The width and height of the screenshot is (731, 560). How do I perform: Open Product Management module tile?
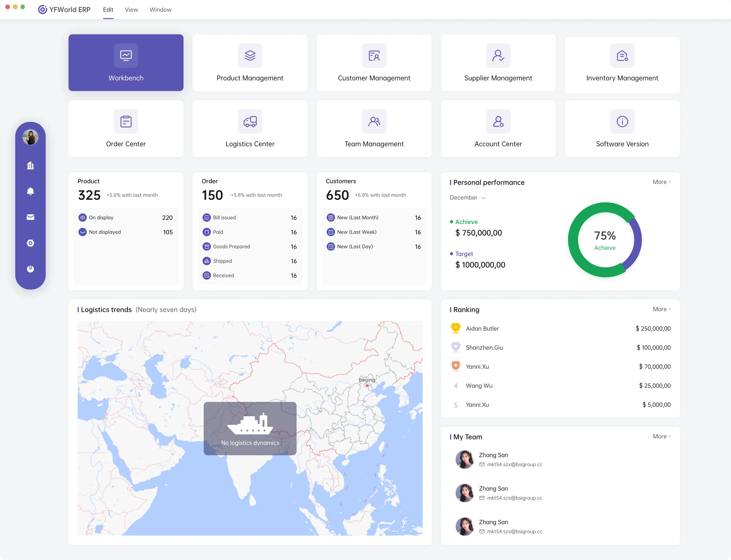click(250, 63)
